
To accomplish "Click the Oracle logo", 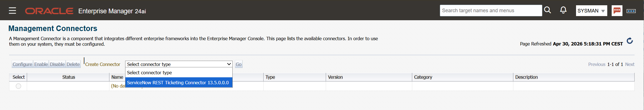I will tap(49, 11).
